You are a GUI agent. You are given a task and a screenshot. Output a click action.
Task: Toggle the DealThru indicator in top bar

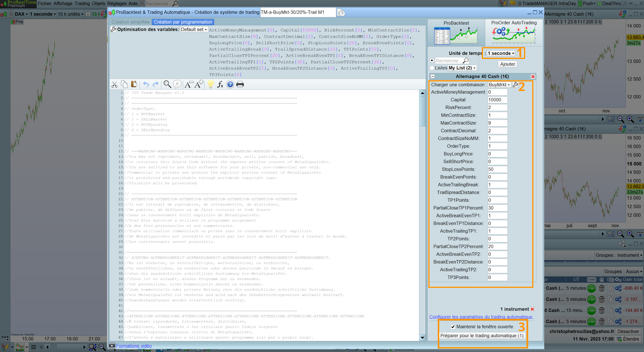(609, 3)
